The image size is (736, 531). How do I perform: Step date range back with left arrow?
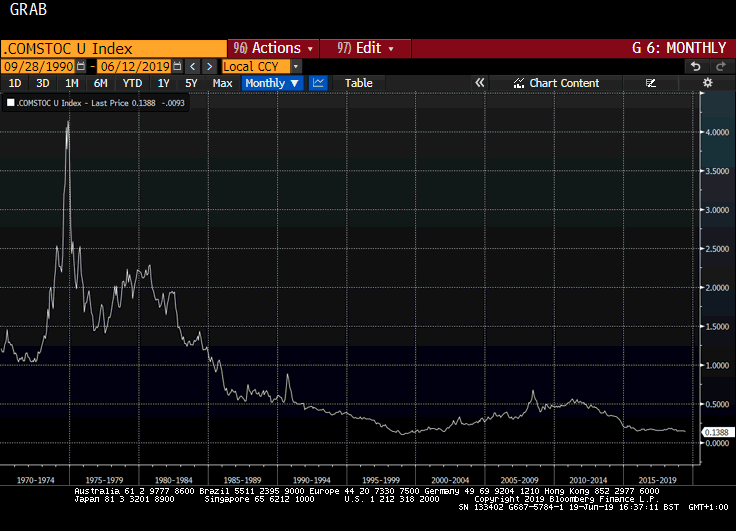point(192,66)
